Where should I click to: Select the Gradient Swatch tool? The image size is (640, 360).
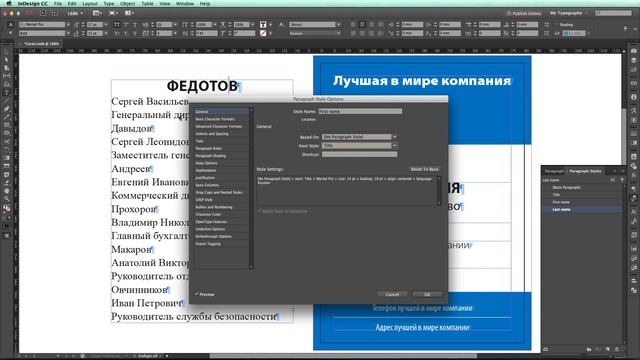pyautogui.click(x=7, y=158)
